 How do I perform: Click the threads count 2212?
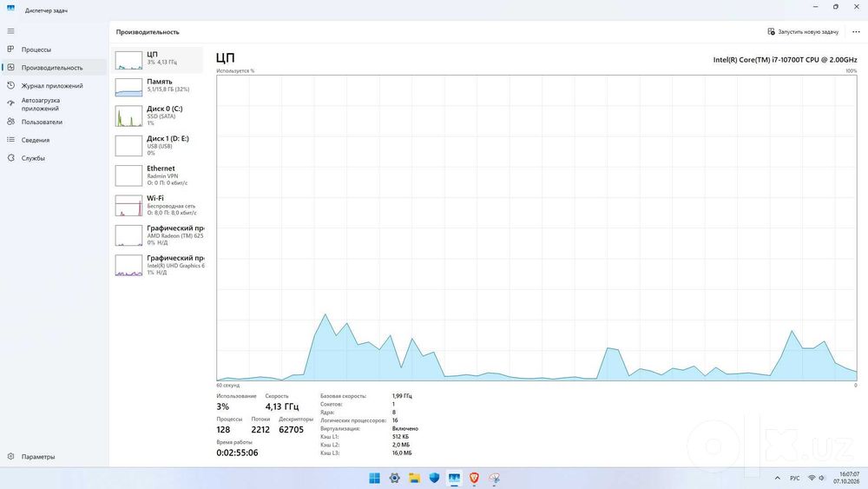pyautogui.click(x=260, y=430)
